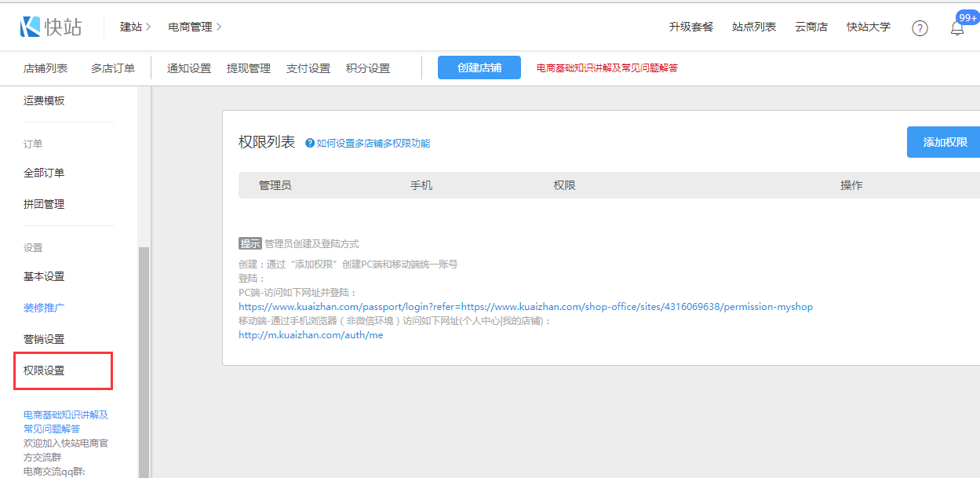This screenshot has height=478, width=980.
Task: Expand the 电商管理 breadcrumb dropdown
Action: (x=195, y=27)
